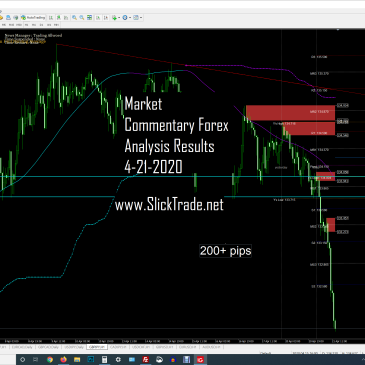Toggle chart auto scroll

click(x=98, y=18)
